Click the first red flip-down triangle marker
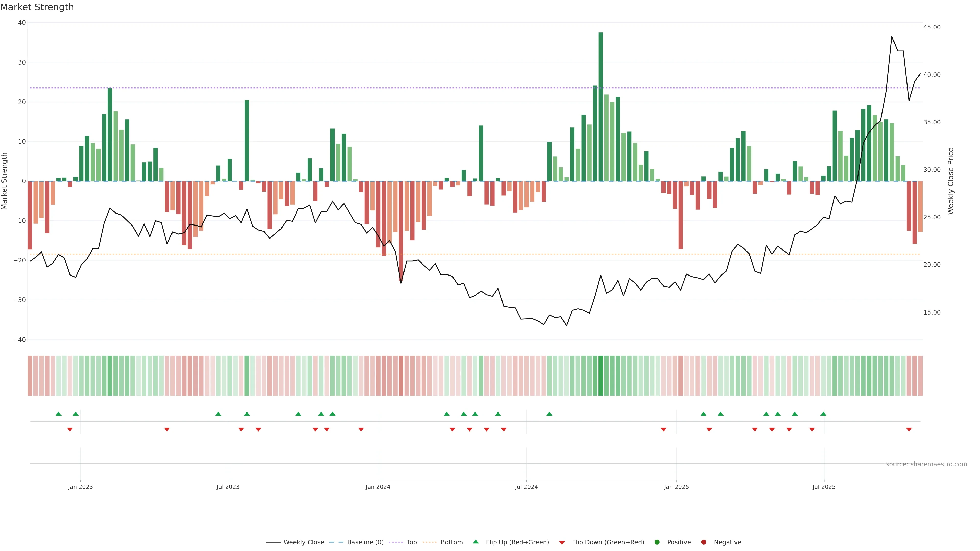 [x=70, y=429]
